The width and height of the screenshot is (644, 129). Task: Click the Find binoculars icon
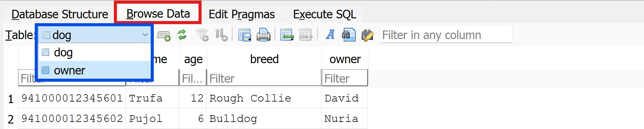[349, 35]
